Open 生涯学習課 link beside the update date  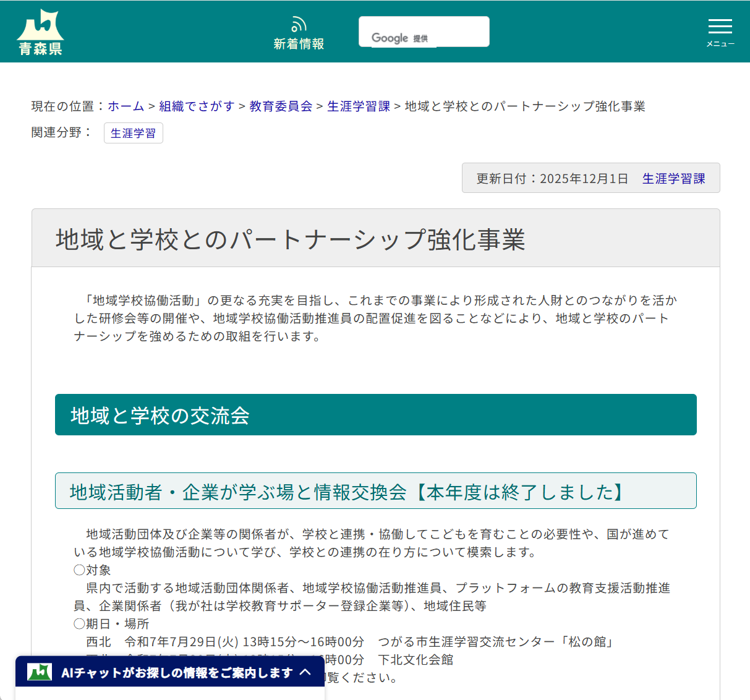pos(673,178)
